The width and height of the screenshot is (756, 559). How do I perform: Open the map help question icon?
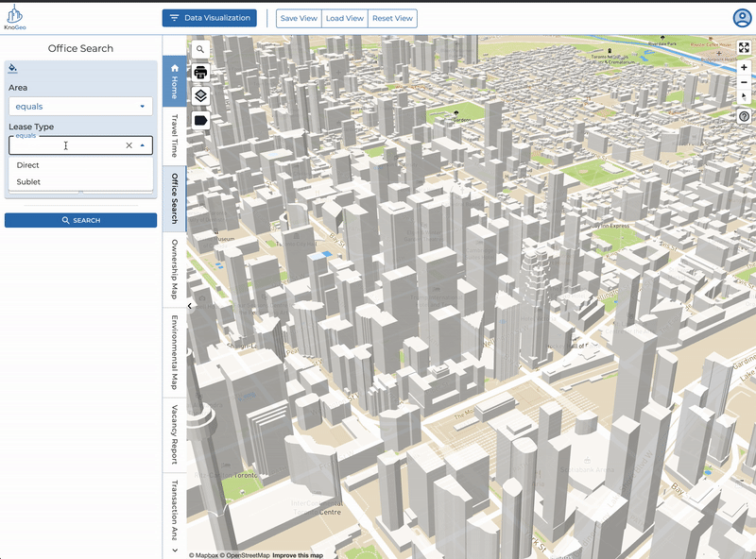click(744, 116)
